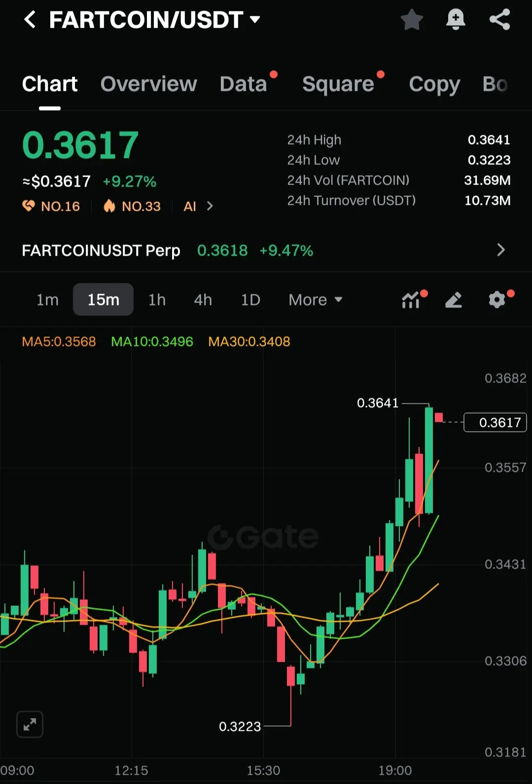Image resolution: width=532 pixels, height=784 pixels.
Task: Tap the large green 0.3617 price
Action: (80, 146)
